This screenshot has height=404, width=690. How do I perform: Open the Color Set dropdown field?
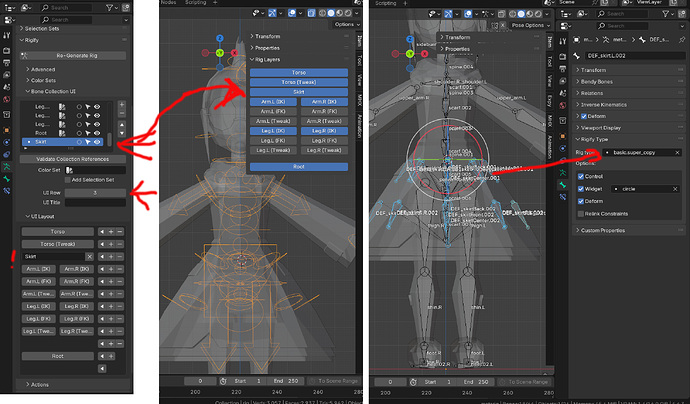[x=95, y=170]
